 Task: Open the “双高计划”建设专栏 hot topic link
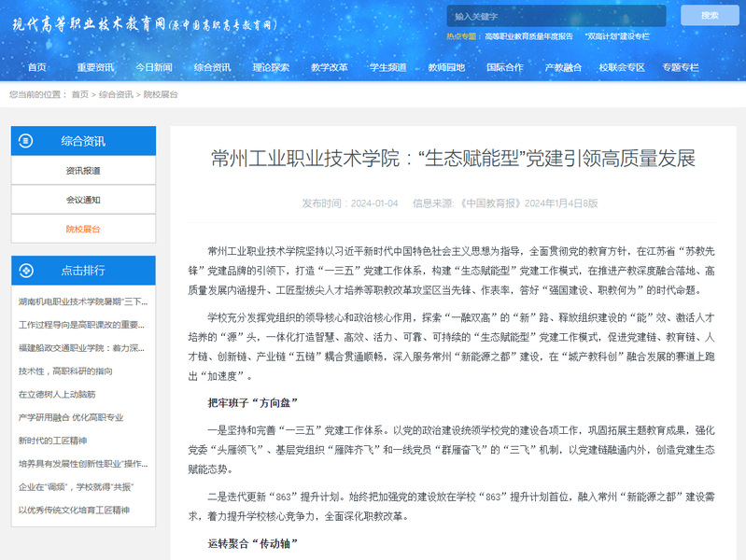pyautogui.click(x=616, y=35)
